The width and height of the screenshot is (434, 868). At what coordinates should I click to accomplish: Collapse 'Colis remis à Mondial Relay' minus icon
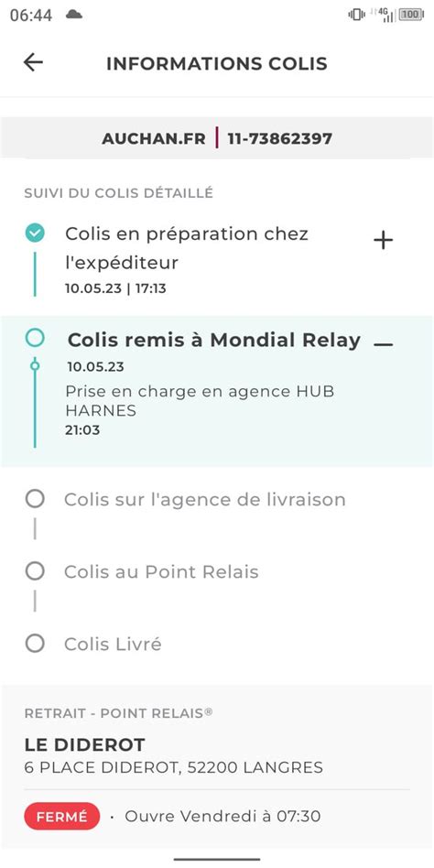[x=383, y=343]
